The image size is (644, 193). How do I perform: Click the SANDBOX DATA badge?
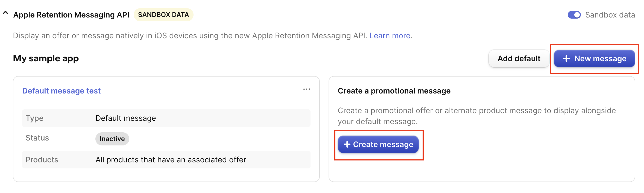pyautogui.click(x=163, y=15)
